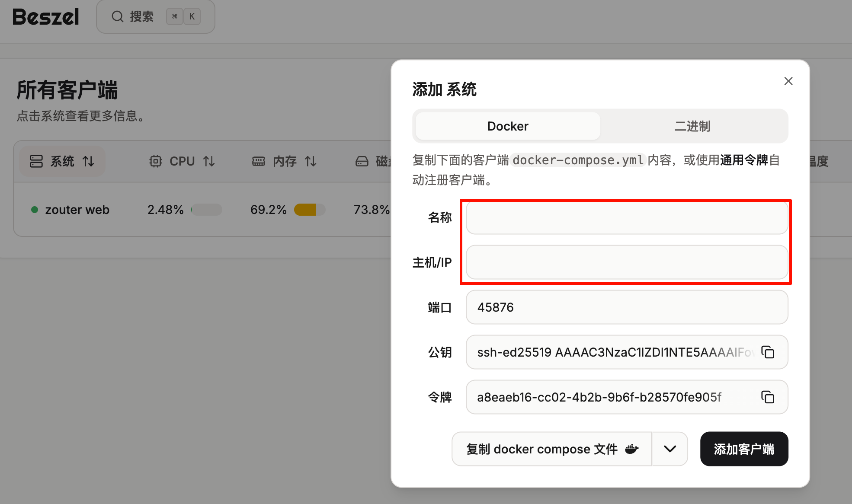
Task: Toggle sort on 系统 column arrows
Action: (89, 161)
